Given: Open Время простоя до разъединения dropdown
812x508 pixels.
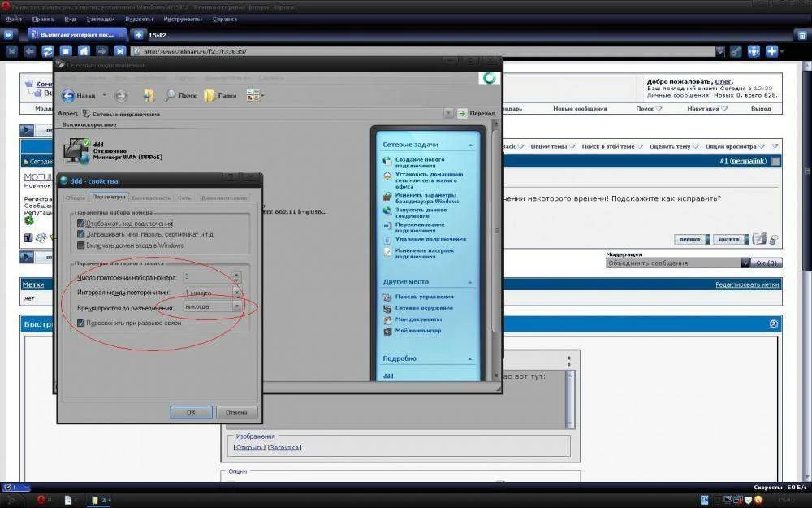Looking at the screenshot, I should [236, 307].
